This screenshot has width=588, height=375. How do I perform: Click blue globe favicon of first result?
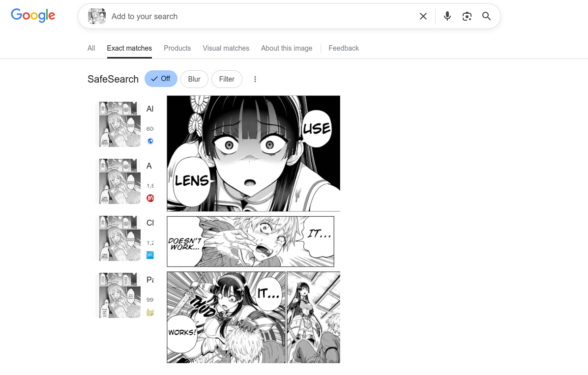pos(150,141)
